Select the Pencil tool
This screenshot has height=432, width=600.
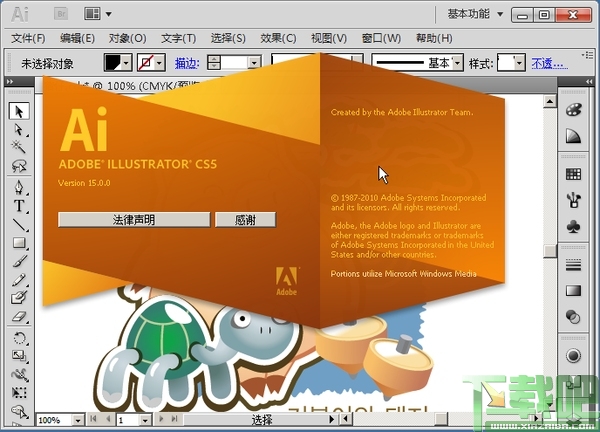pyautogui.click(x=19, y=280)
